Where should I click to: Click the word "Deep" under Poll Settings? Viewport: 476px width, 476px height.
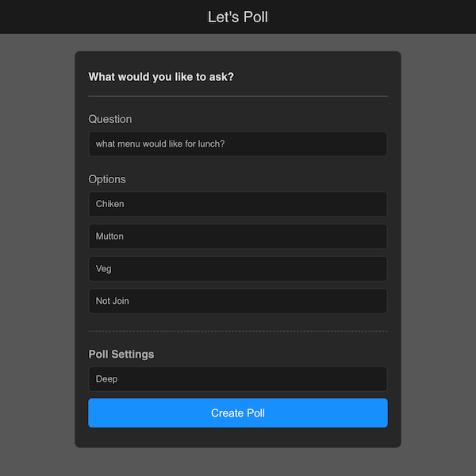107,379
